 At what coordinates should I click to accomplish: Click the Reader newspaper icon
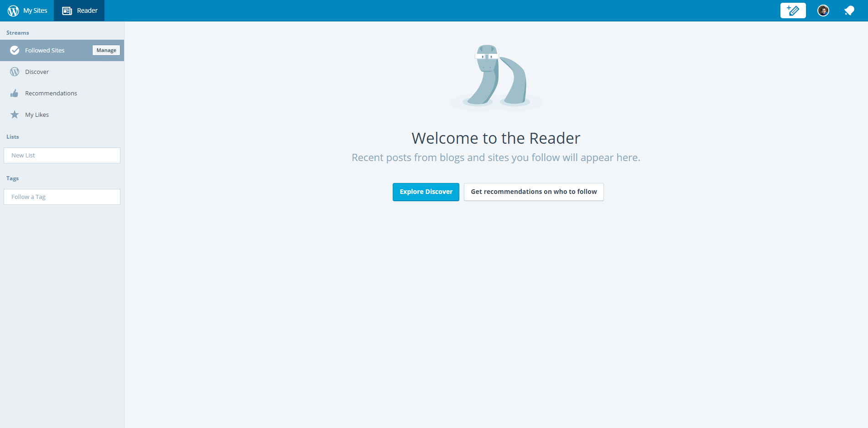(67, 10)
